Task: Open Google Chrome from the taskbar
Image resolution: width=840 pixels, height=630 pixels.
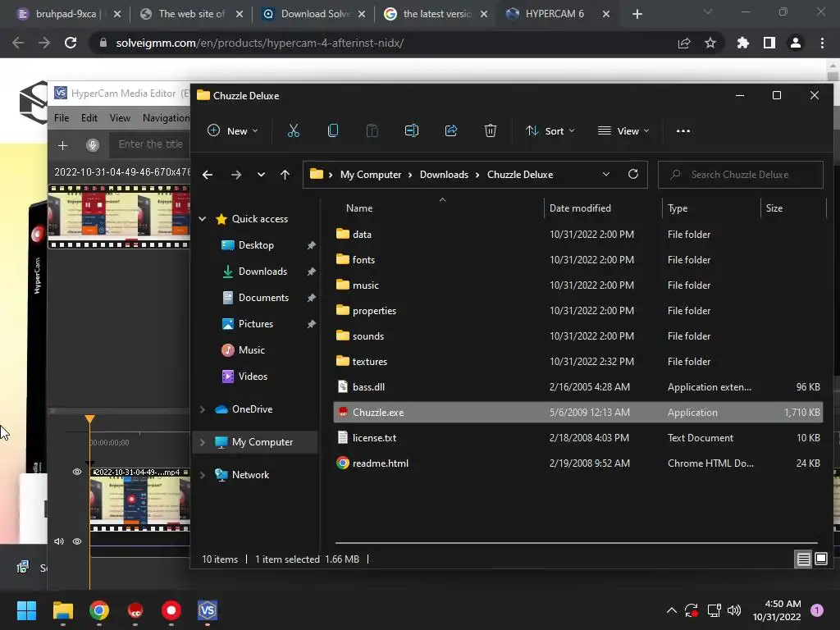Action: coord(99,610)
